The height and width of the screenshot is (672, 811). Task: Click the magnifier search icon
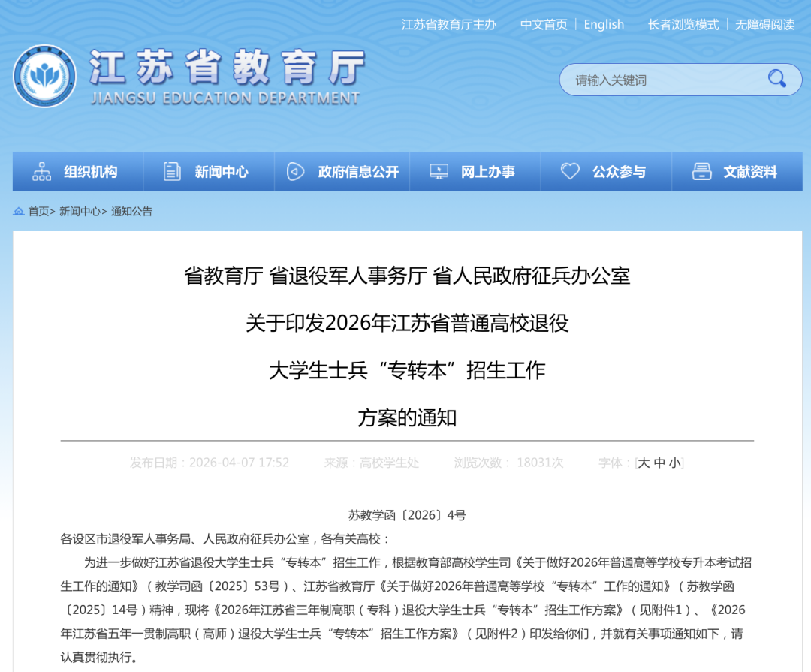click(776, 79)
